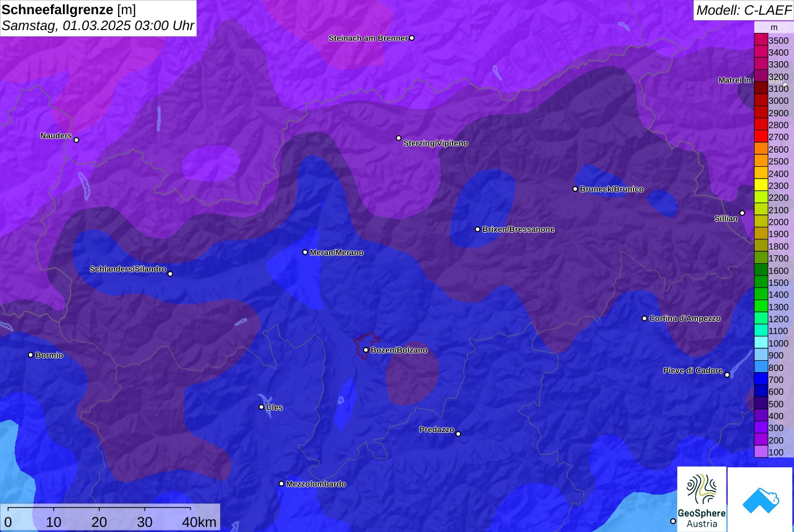Click the Meran/Merano label text

pos(337,252)
